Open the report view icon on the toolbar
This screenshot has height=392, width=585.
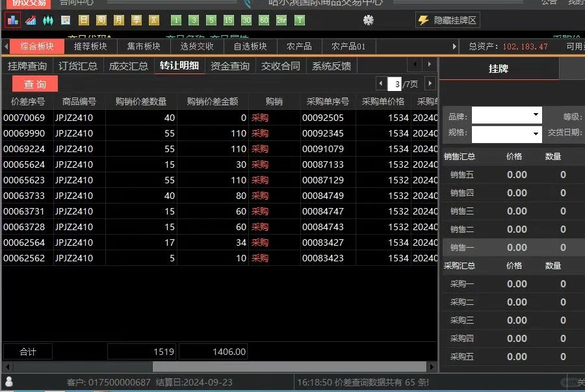tap(65, 20)
